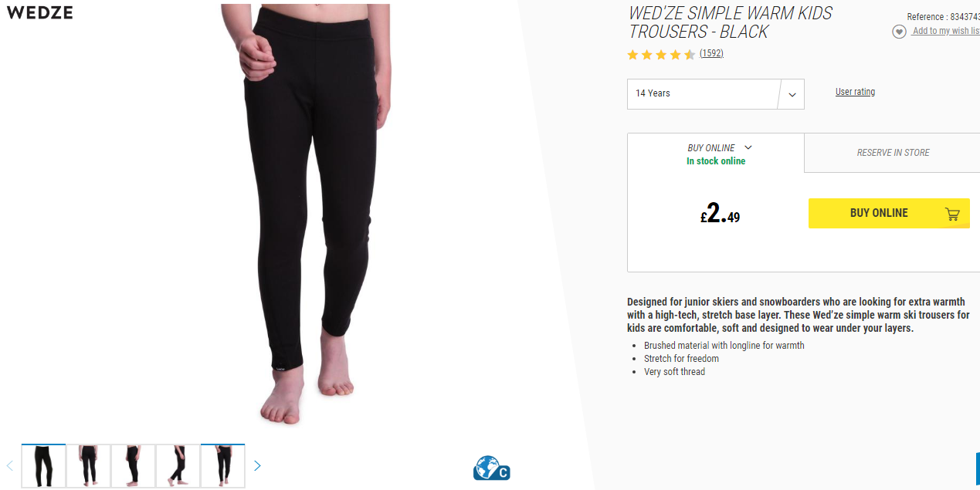Show next thumbnails with right arrow

point(257,465)
